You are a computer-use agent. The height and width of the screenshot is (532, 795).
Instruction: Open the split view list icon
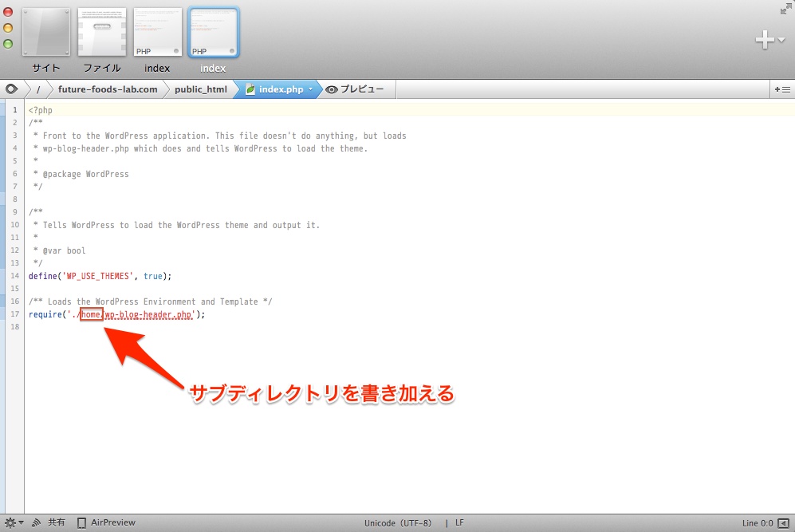781,89
